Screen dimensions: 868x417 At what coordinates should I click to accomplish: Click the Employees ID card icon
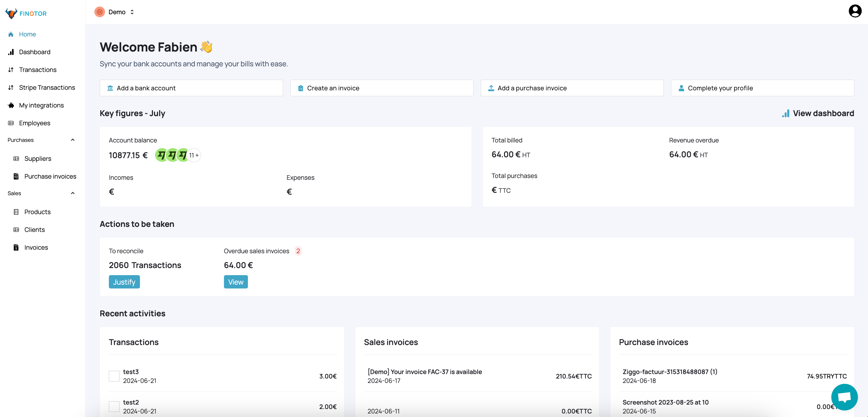[11, 123]
